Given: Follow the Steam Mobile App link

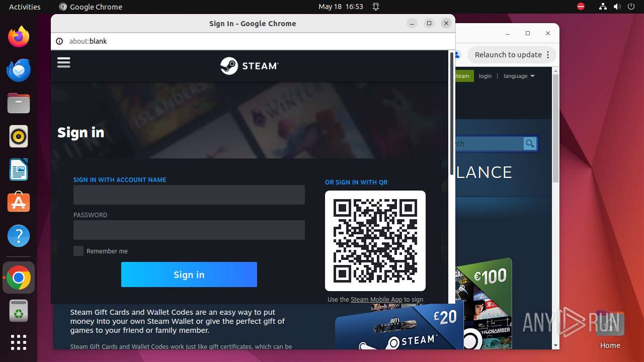Looking at the screenshot, I should tap(376, 299).
